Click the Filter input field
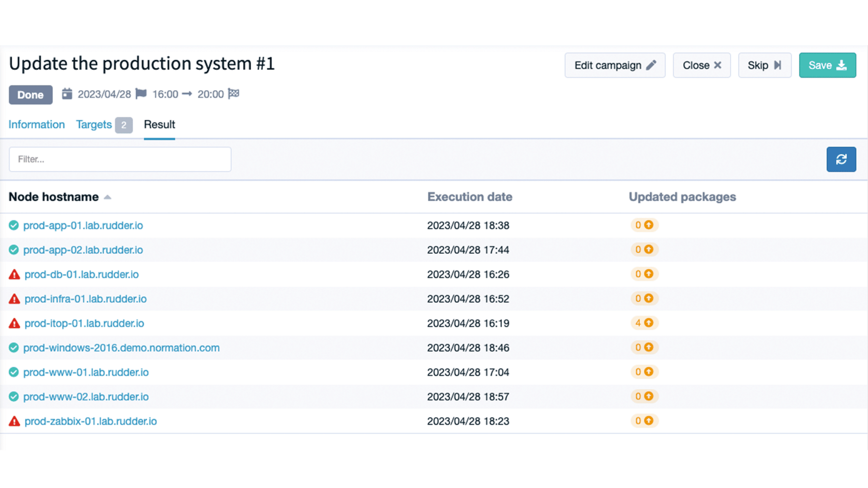 pos(120,159)
